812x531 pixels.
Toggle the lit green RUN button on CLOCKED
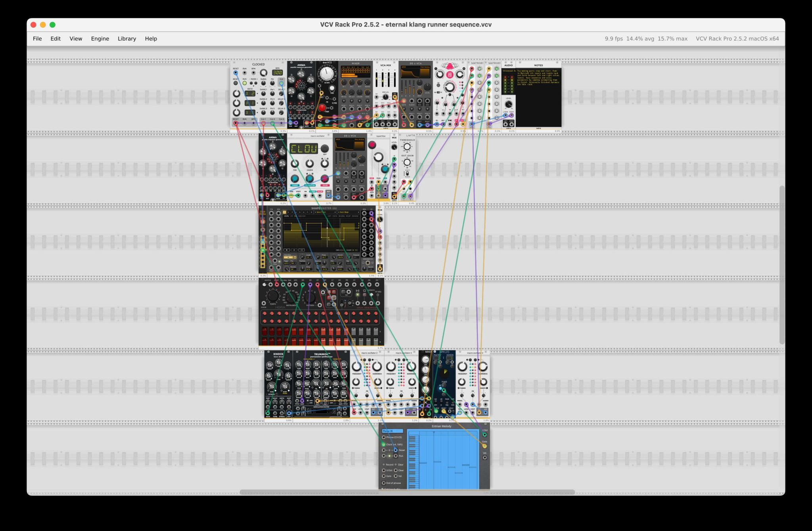pos(245,83)
